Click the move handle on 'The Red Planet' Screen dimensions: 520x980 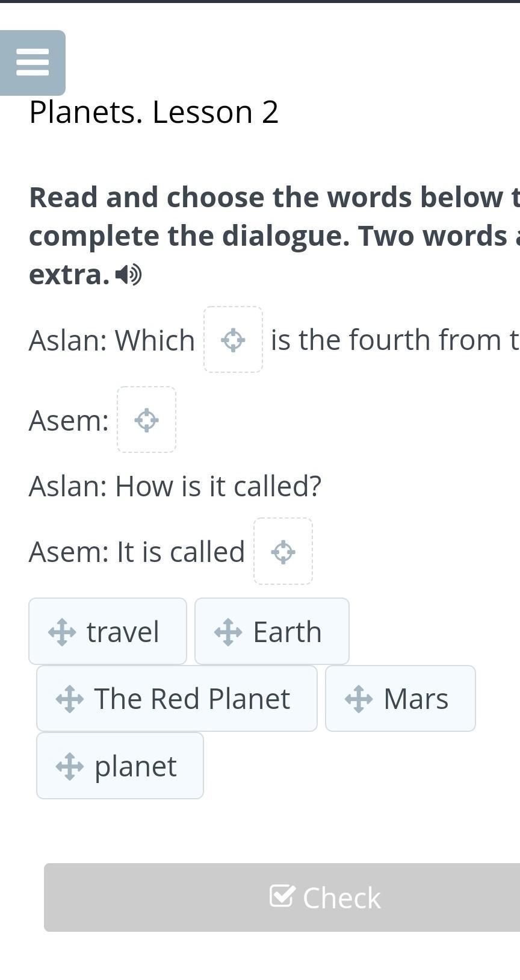[70, 699]
